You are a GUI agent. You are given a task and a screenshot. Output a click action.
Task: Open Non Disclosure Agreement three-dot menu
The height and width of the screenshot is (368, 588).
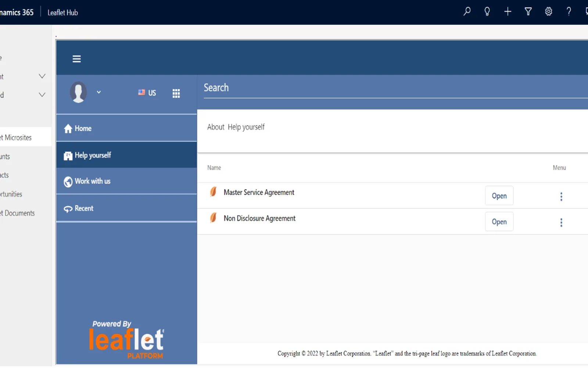[x=561, y=222]
